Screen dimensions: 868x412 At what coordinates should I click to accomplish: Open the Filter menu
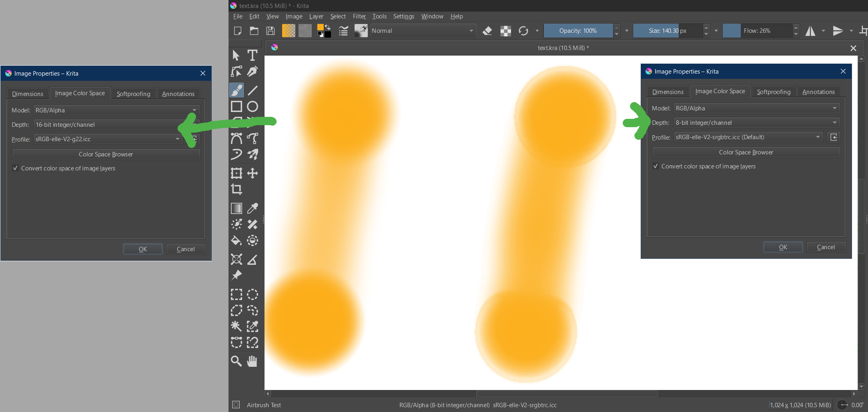tap(359, 16)
